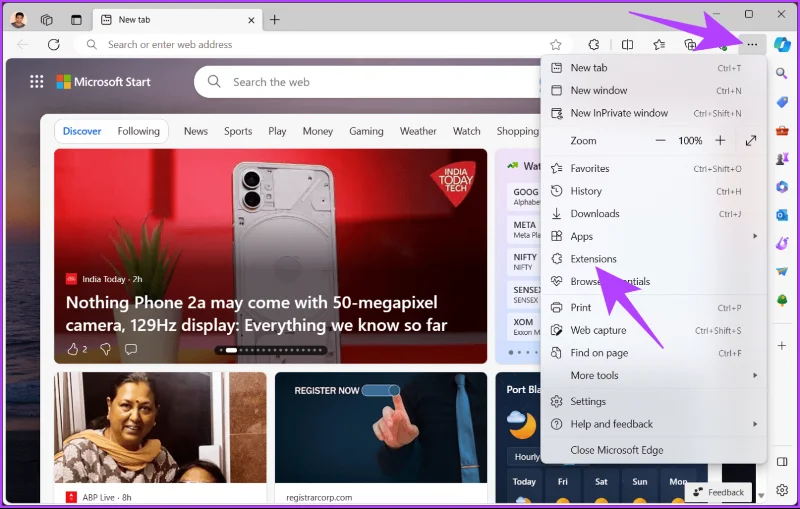The height and width of the screenshot is (509, 800).
Task: Expand the More tools submenu
Action: click(x=654, y=375)
